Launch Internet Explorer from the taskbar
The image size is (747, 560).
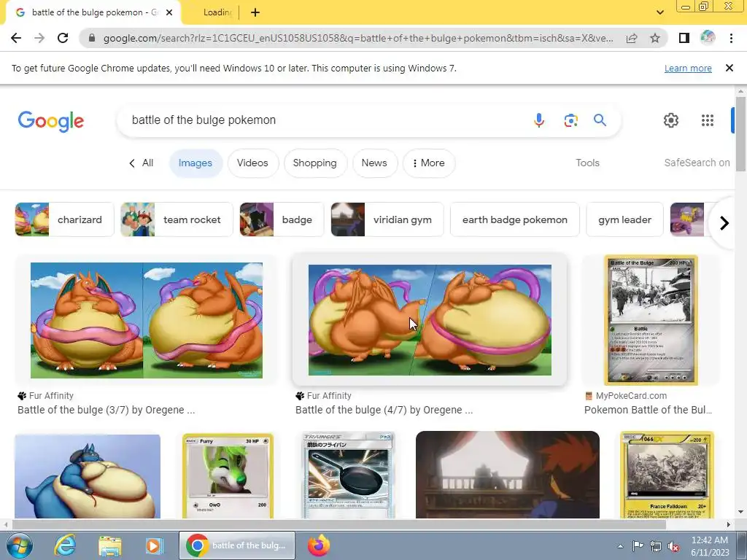pos(65,545)
